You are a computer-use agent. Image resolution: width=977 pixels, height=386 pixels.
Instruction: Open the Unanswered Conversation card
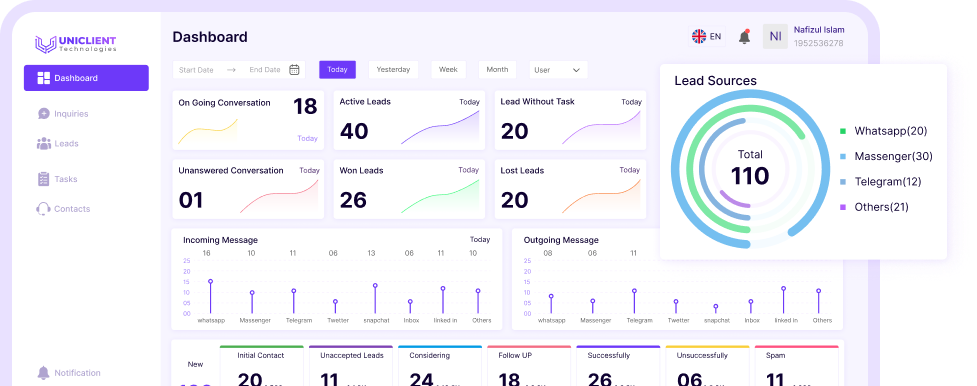248,189
